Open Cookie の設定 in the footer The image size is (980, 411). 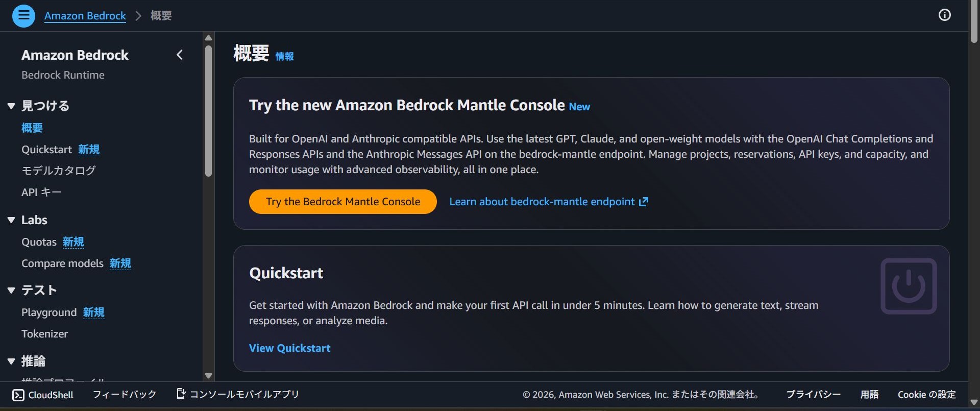point(927,394)
